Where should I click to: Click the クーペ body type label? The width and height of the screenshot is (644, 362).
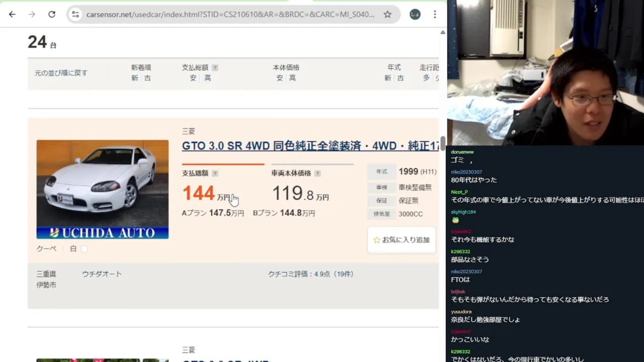click(46, 249)
